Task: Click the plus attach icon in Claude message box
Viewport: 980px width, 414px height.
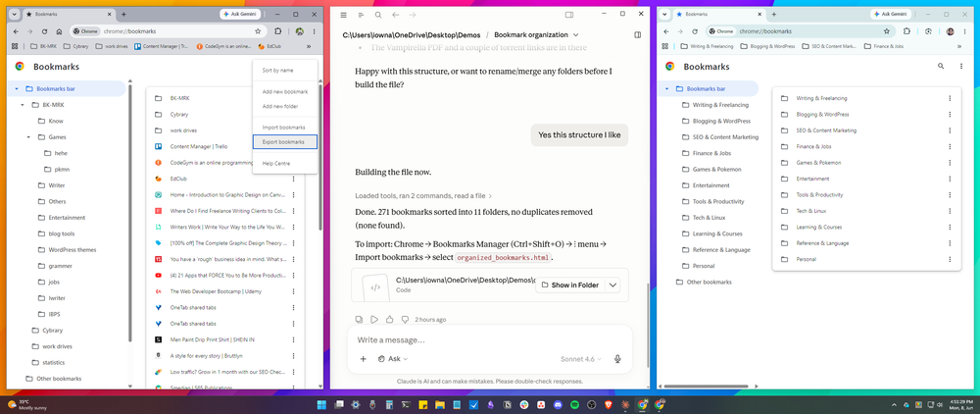Action: (x=364, y=359)
